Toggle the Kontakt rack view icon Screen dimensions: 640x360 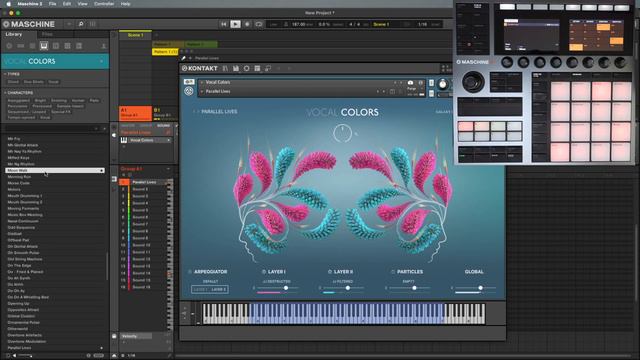click(257, 68)
